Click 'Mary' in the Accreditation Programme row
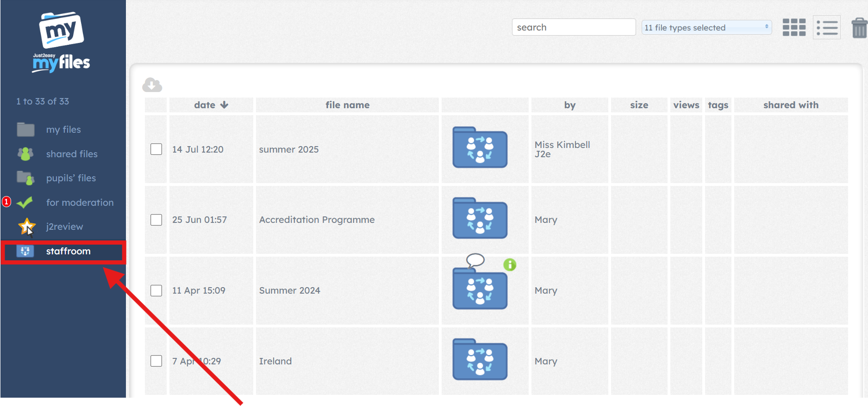The image size is (868, 406). point(546,220)
